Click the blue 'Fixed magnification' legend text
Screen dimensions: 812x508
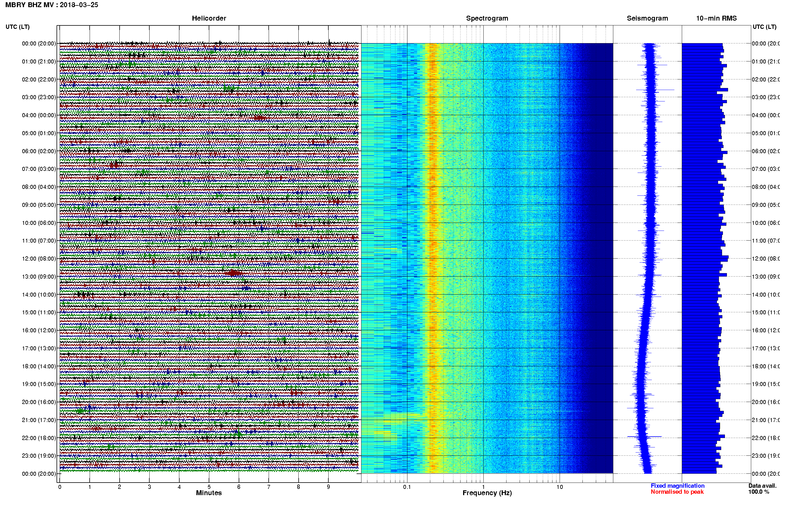click(x=678, y=486)
